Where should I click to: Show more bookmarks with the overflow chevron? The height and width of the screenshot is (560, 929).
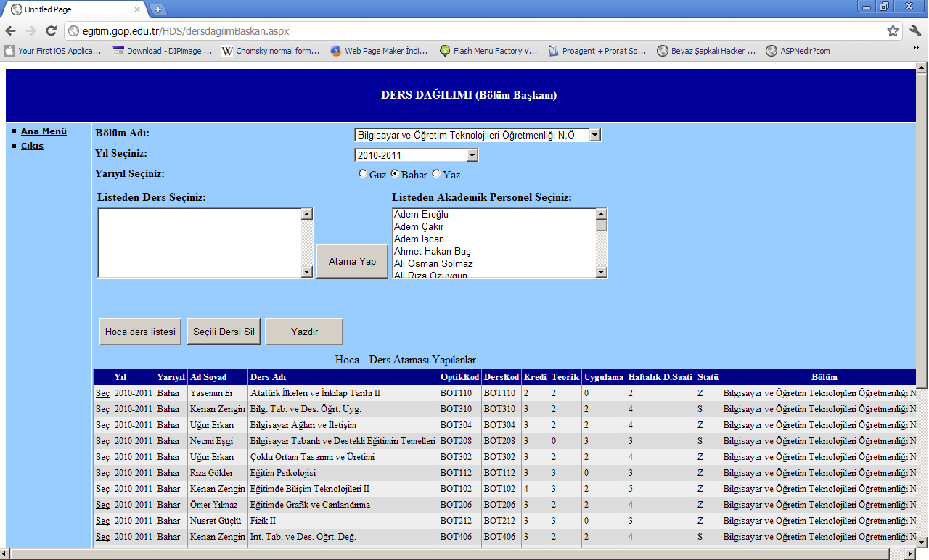click(916, 48)
